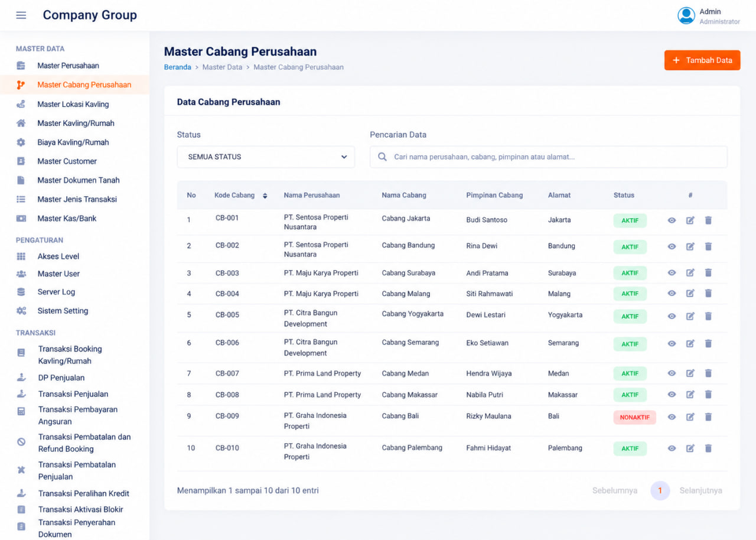This screenshot has height=540, width=756.
Task: Edit the CB-005 Yogyakarta entry
Action: tap(690, 316)
